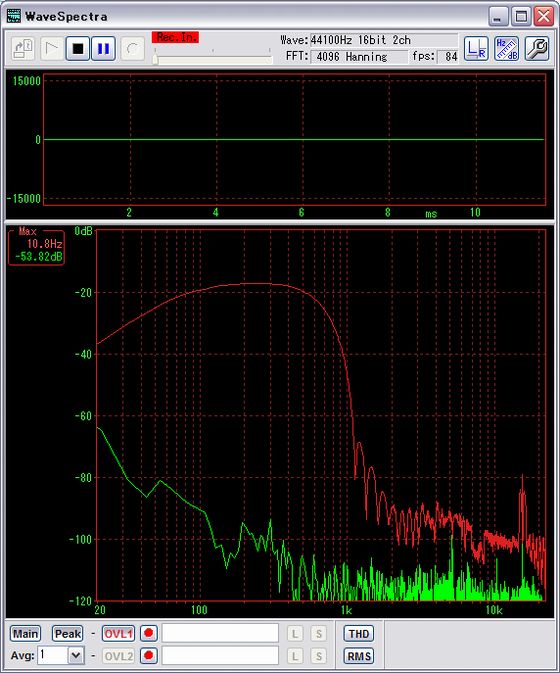This screenshot has height=673, width=560.
Task: Click the FFT field 4096 Hanning
Action: click(359, 57)
